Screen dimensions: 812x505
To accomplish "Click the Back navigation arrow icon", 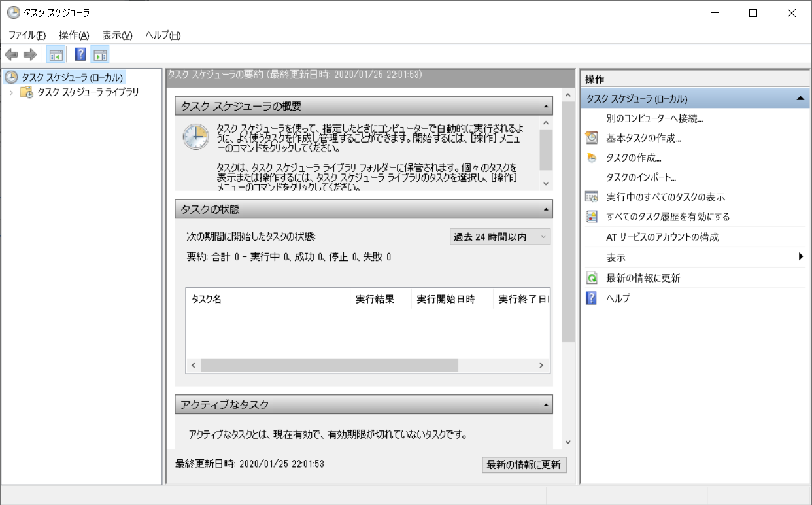I will coord(11,55).
